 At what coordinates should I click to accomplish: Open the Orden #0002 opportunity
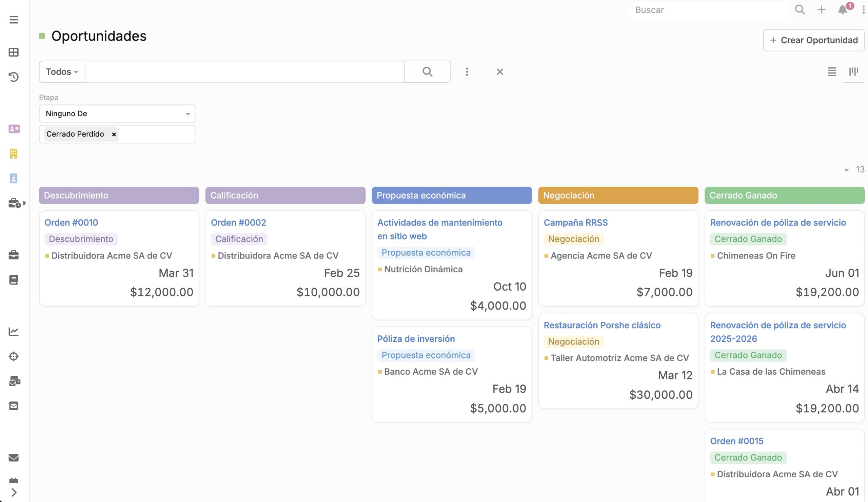tap(238, 223)
